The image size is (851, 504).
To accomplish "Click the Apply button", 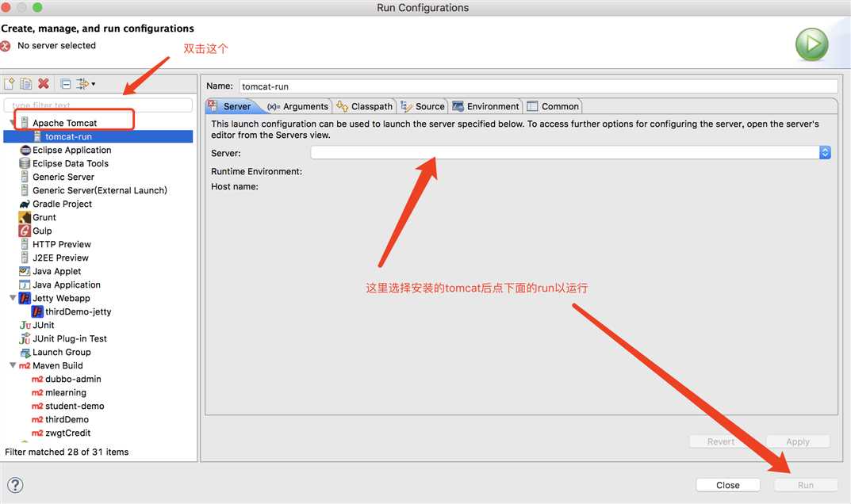I will (x=798, y=441).
